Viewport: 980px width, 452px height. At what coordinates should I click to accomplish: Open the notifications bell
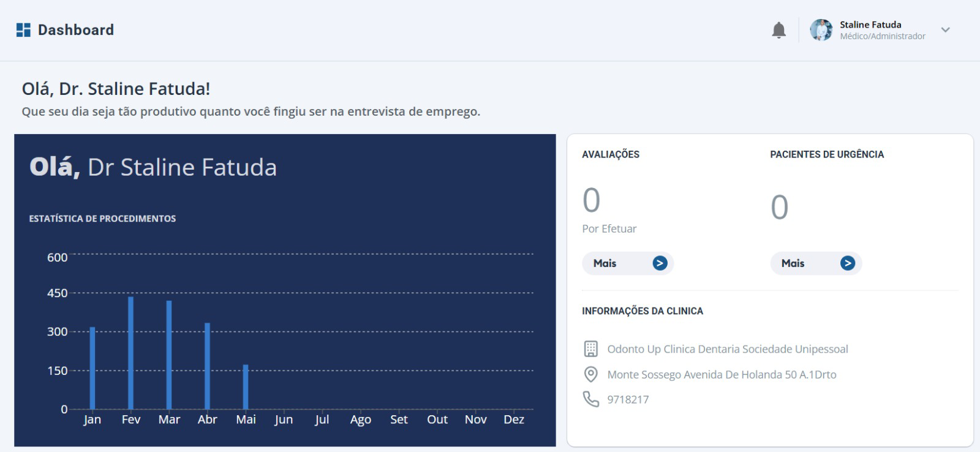[778, 30]
